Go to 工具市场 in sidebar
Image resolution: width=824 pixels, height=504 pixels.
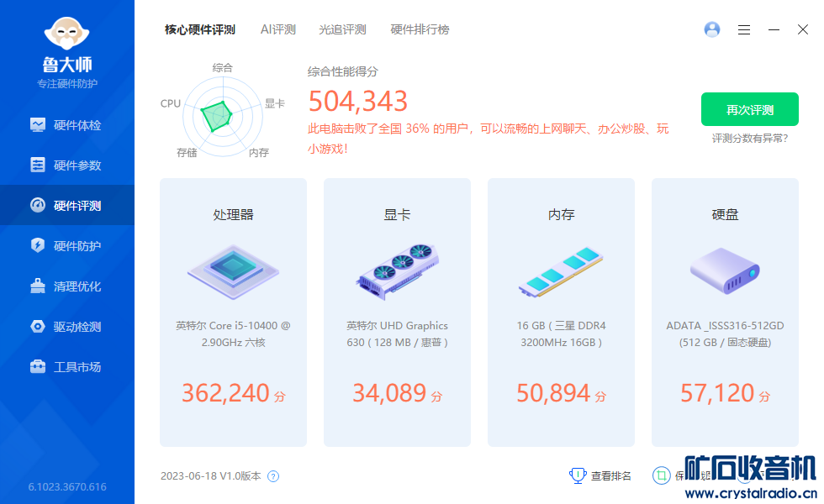[x=67, y=366]
